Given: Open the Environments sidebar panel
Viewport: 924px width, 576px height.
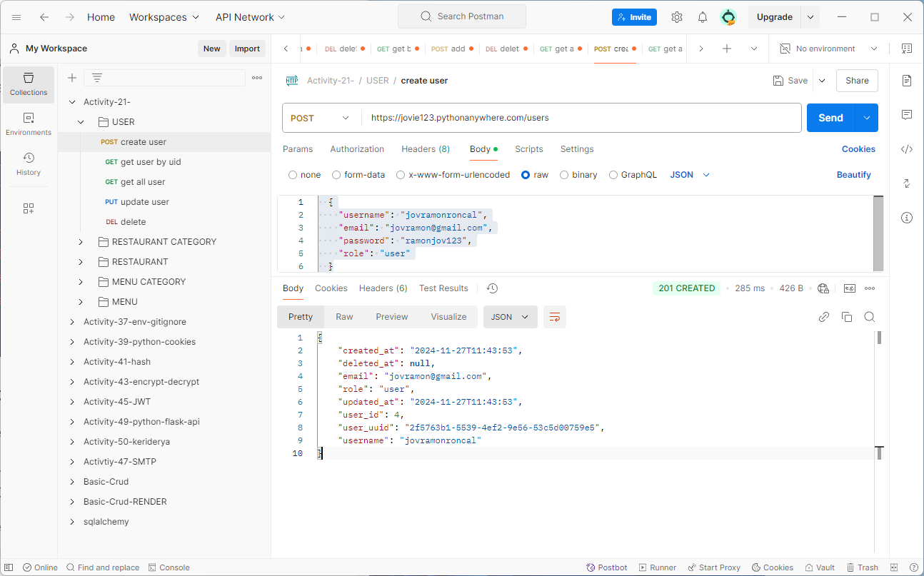Looking at the screenshot, I should 29,124.
